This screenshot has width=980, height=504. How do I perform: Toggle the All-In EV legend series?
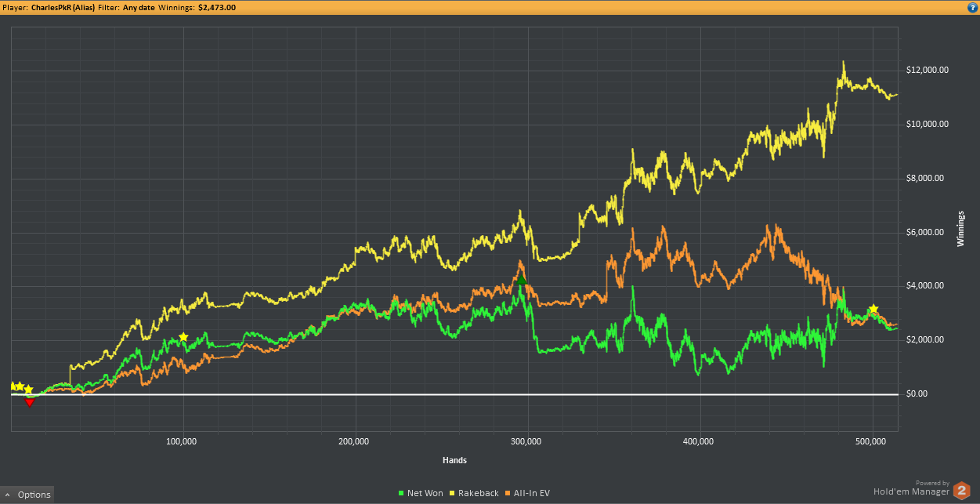[x=526, y=493]
